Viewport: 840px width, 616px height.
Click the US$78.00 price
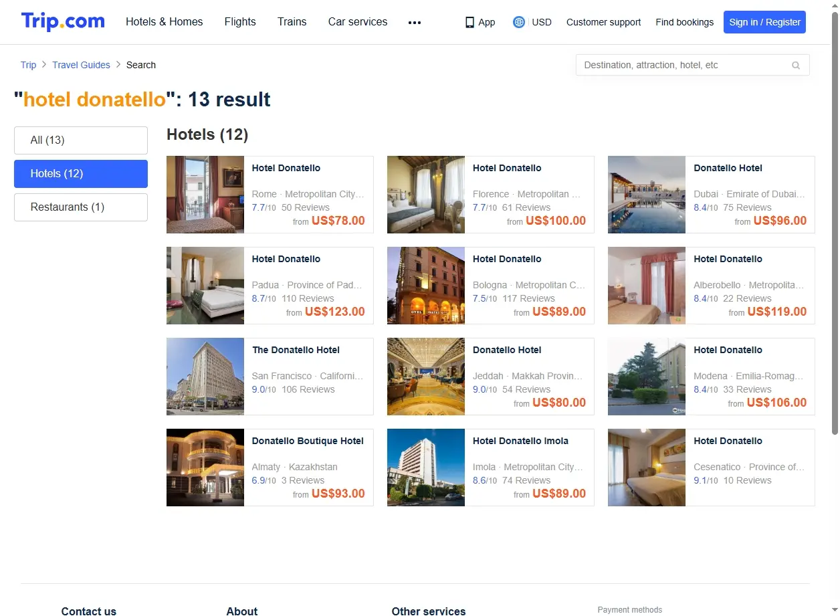[338, 221]
